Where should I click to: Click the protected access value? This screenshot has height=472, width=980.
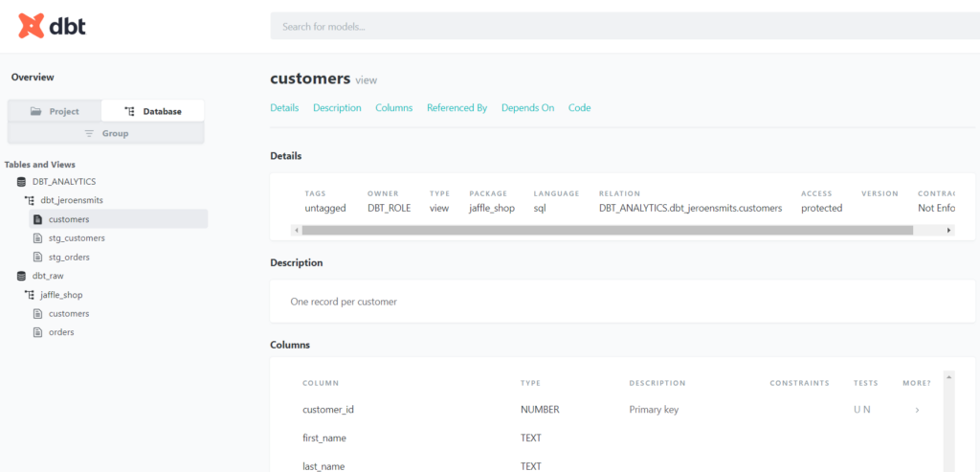pyautogui.click(x=822, y=208)
